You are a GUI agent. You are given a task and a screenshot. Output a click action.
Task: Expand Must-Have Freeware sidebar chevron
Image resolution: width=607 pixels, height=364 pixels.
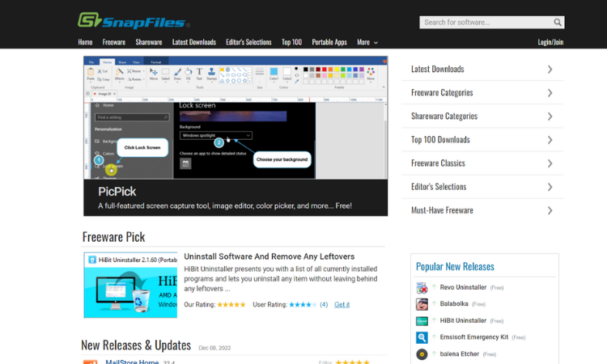pyautogui.click(x=550, y=211)
